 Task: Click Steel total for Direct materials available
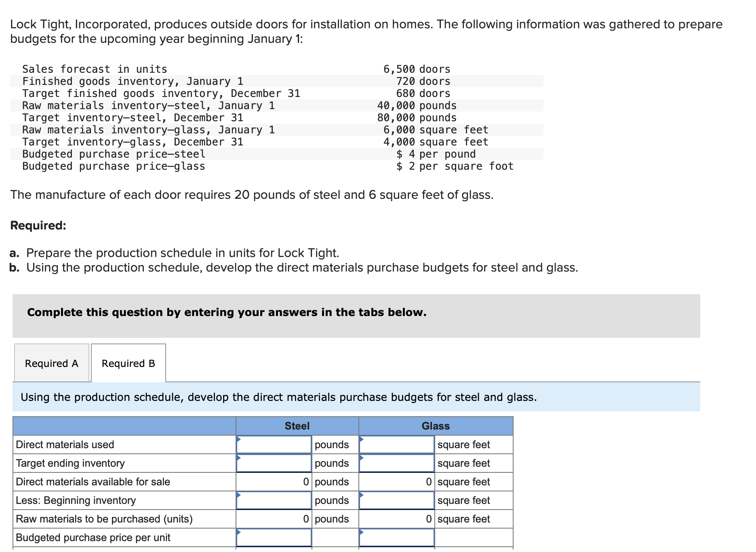coord(274,482)
